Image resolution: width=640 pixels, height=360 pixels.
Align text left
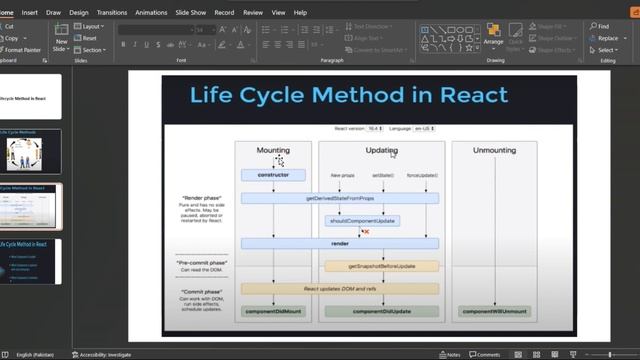pyautogui.click(x=266, y=44)
